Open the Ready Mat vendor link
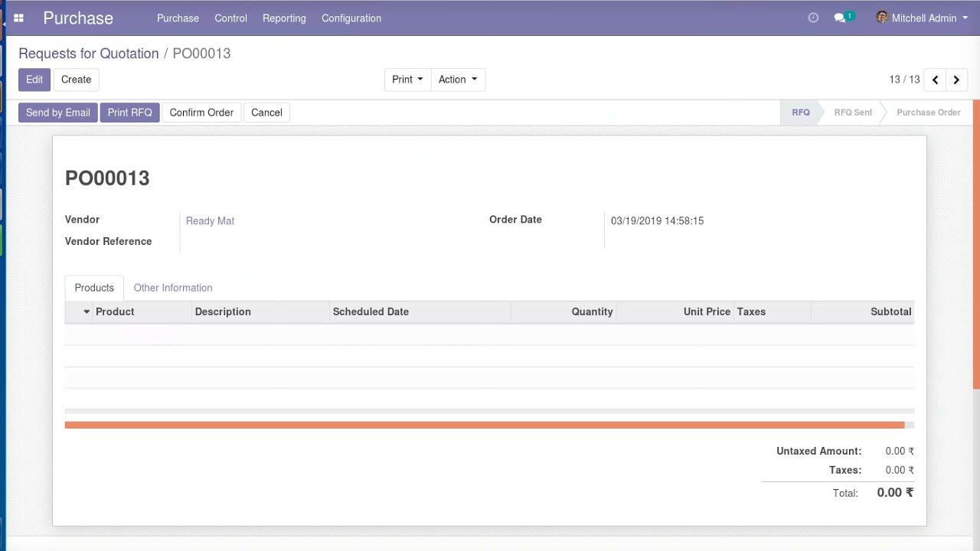980x551 pixels. pyautogui.click(x=210, y=220)
